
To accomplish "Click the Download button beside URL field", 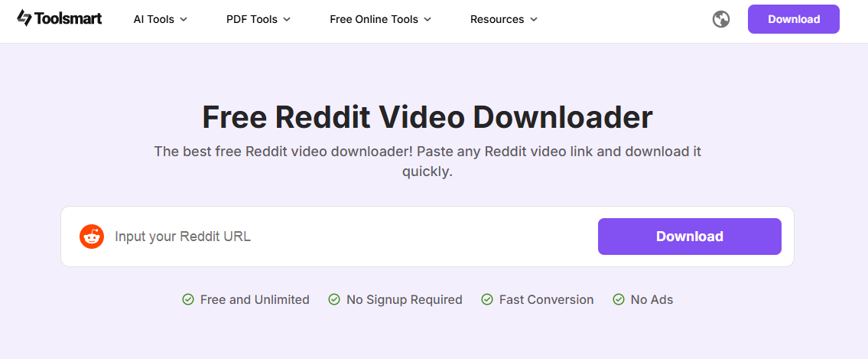I will tap(689, 237).
